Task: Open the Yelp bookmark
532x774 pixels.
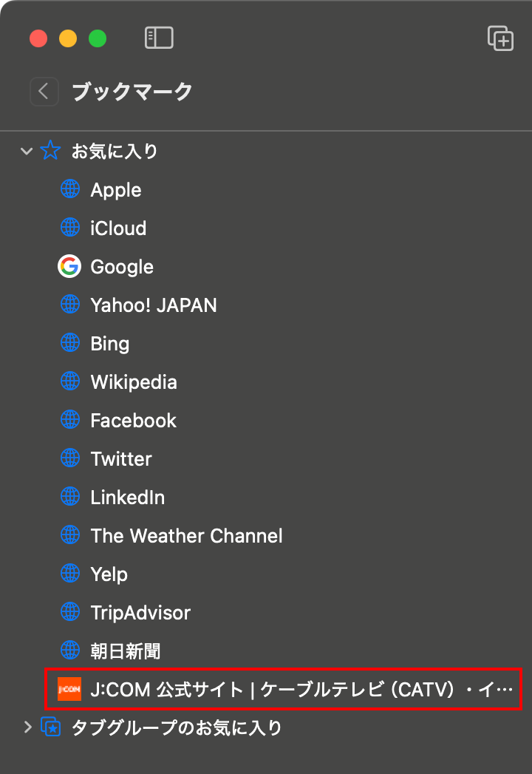Action: [109, 575]
